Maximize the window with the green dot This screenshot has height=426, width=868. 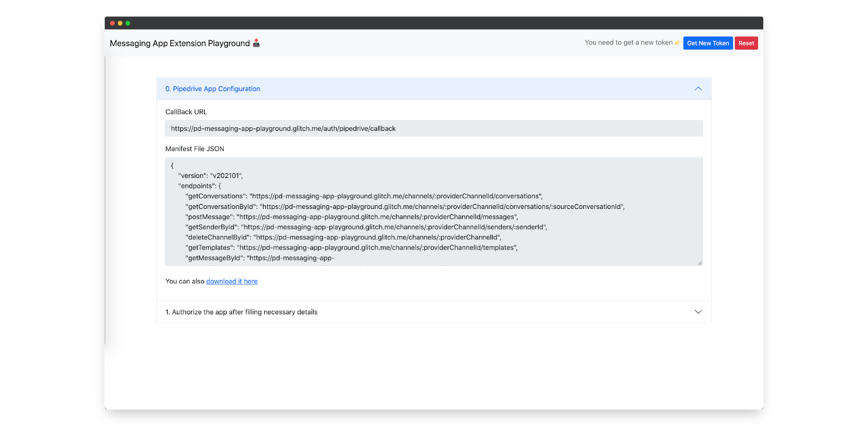[x=127, y=23]
